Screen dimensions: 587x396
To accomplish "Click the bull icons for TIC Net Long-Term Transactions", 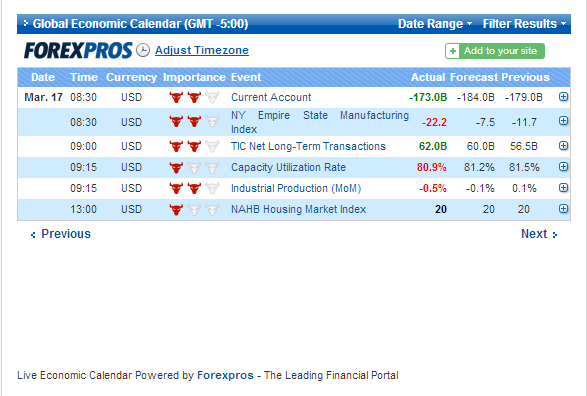I will coord(194,146).
